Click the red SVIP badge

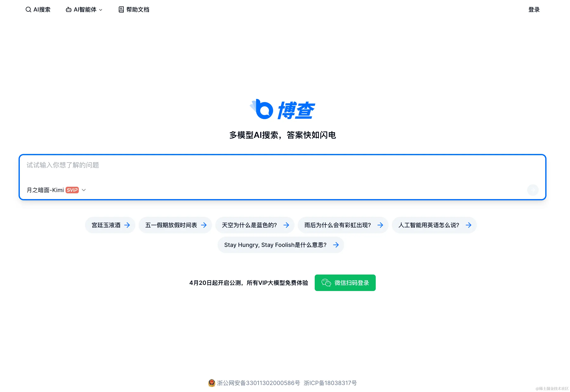[72, 190]
